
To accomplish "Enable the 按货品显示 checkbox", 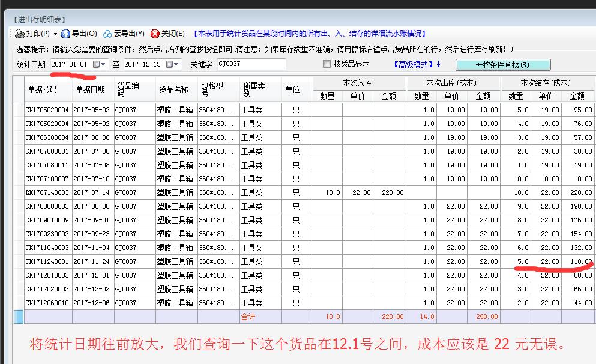I will pos(327,64).
